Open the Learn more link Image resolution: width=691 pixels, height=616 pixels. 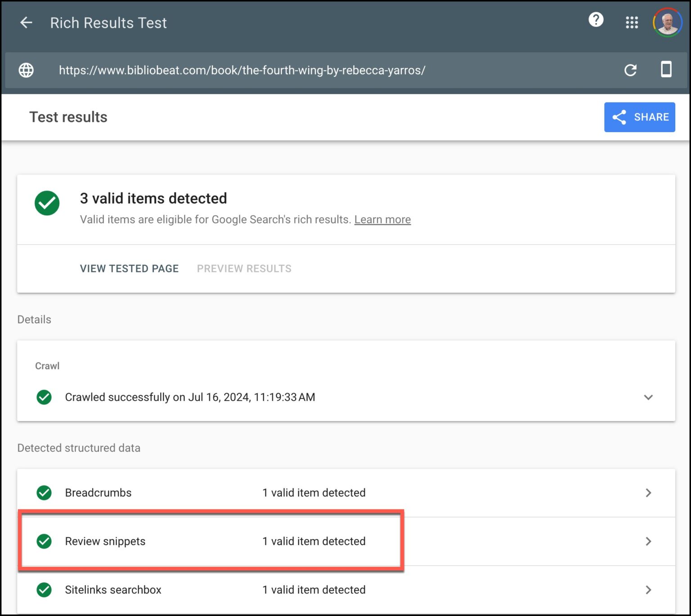pyautogui.click(x=382, y=219)
